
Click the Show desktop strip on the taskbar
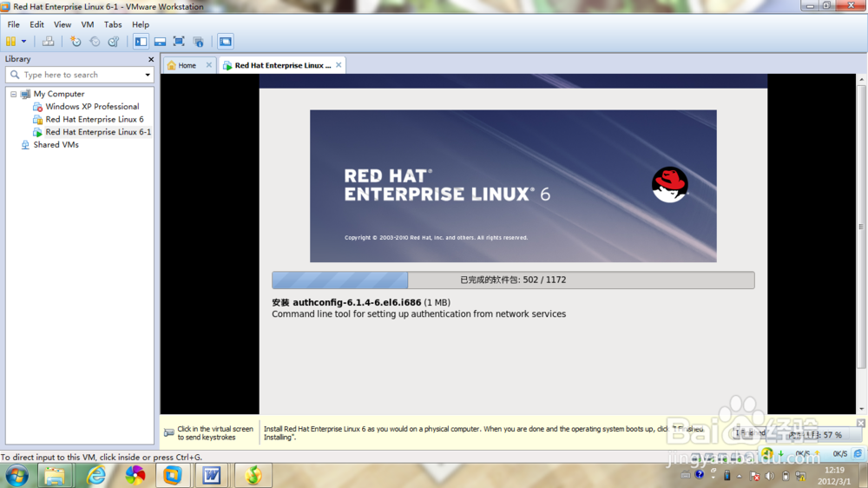(864, 476)
